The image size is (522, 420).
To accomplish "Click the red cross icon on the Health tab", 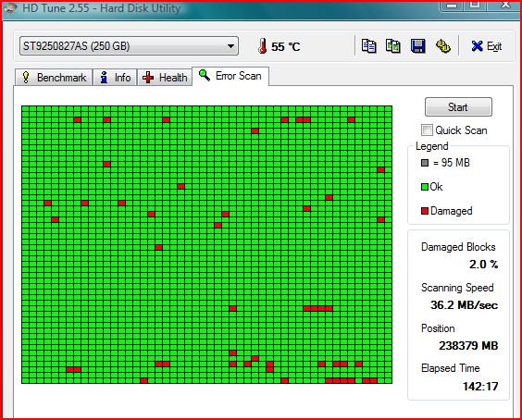I will point(148,78).
